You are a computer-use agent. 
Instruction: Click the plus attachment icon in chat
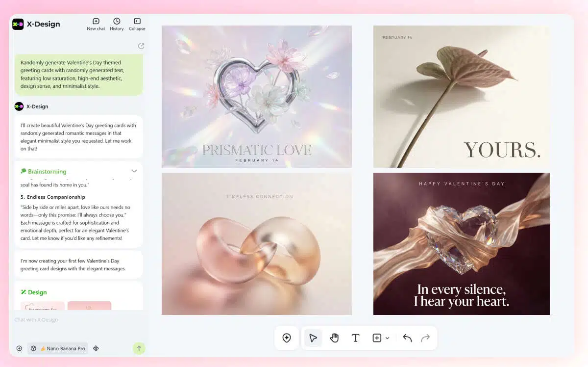pyautogui.click(x=19, y=348)
